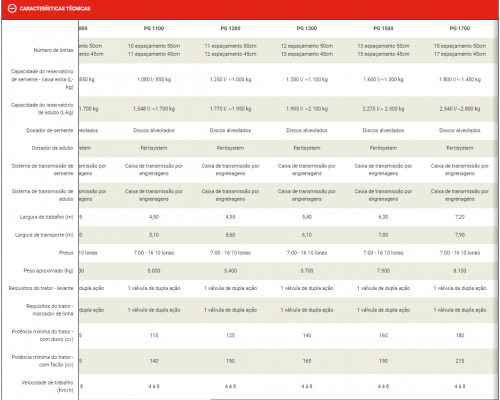Click the Número de linhas row label
Image resolution: width=500 pixels, height=400 pixels.
(53, 50)
